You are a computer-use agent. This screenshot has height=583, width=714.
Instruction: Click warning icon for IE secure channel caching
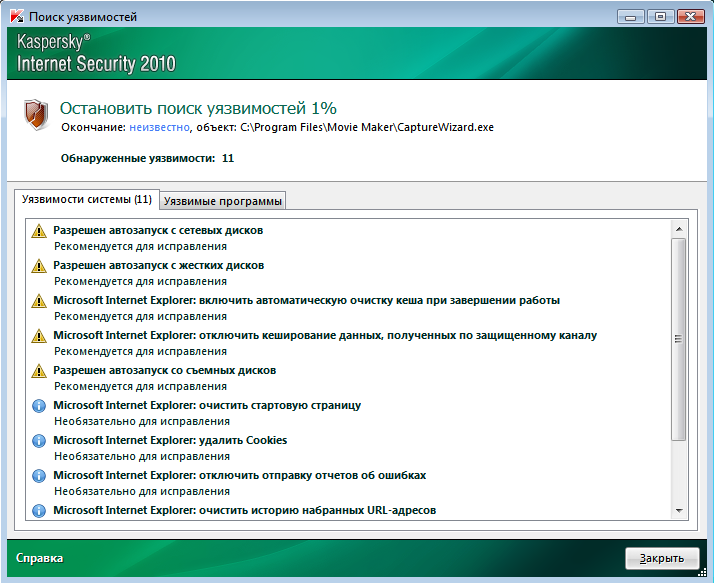39,336
